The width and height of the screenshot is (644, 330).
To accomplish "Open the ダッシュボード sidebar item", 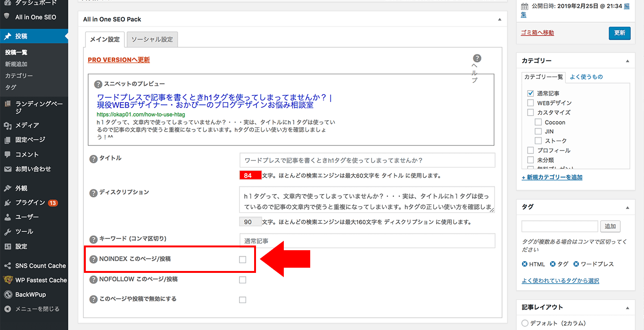I will click(34, 3).
